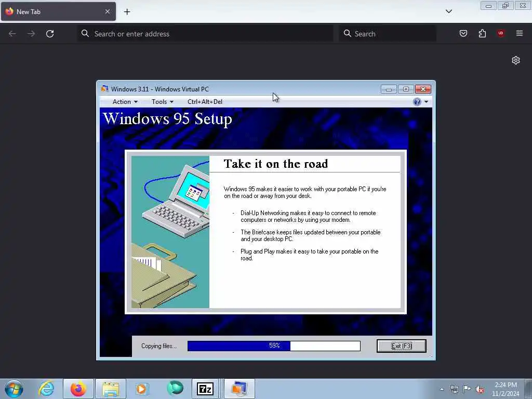Click the Take it on the road heading
This screenshot has width=532, height=399.
click(276, 164)
